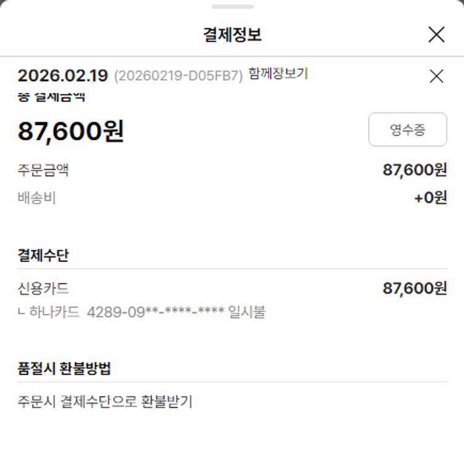This screenshot has width=464, height=476.
Task: Click the 신용카드 payment method label
Action: point(43,288)
